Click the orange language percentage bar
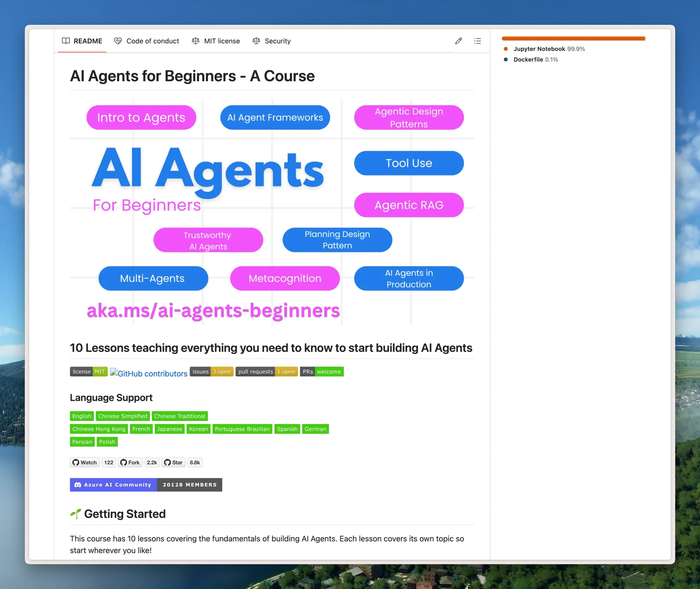The image size is (700, 589). (573, 39)
